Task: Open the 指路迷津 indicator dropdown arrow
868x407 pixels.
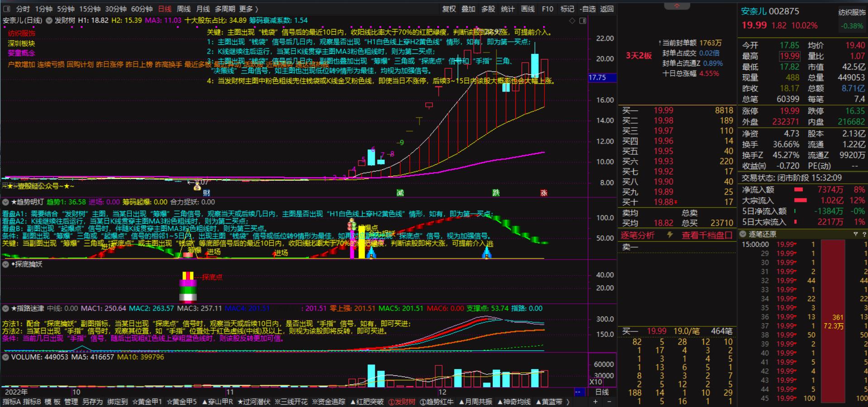Action: click(6, 308)
